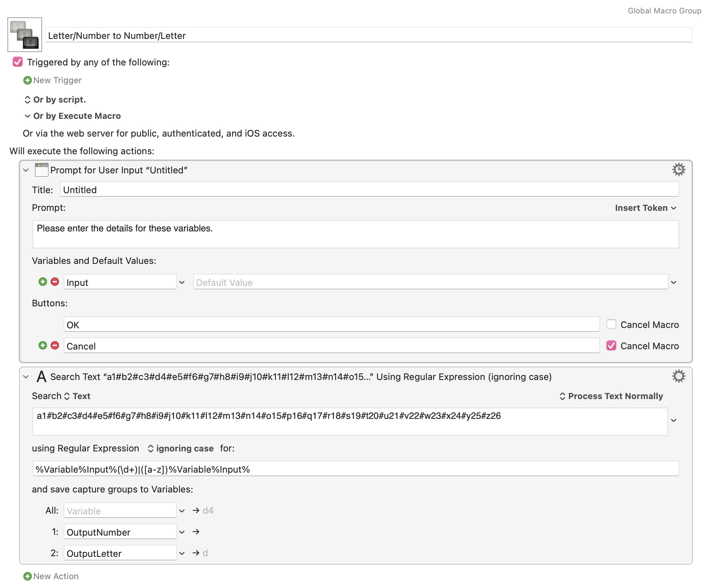Click the Default Value field
Image resolution: width=709 pixels, height=588 pixels.
pyautogui.click(x=431, y=282)
